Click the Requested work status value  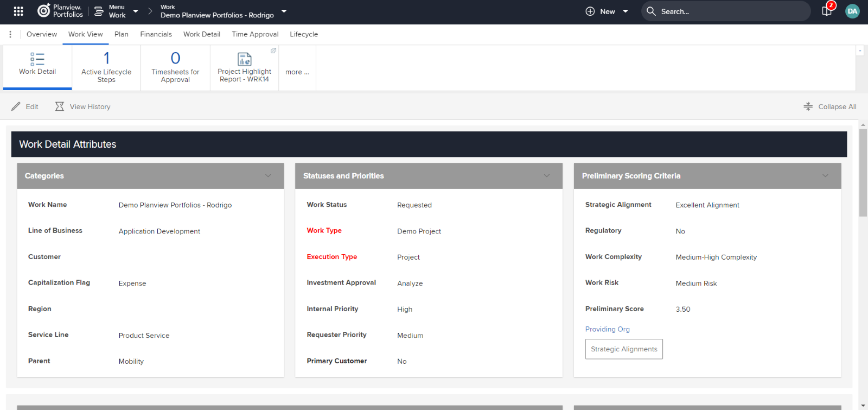click(414, 205)
